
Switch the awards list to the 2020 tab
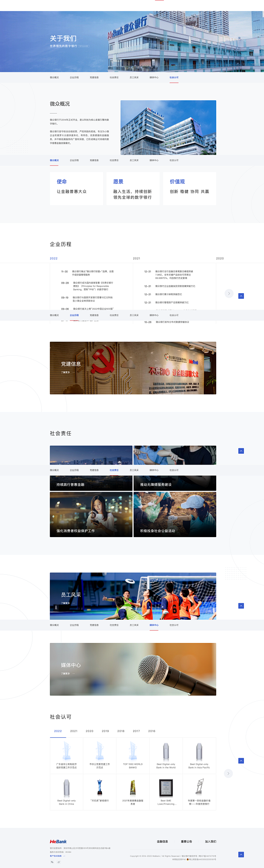89,731
